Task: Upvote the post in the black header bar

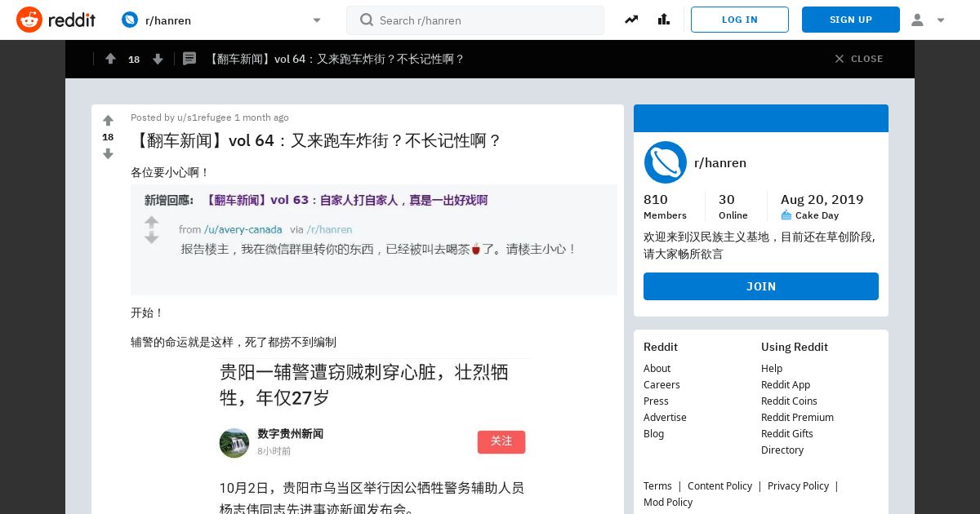Action: tap(110, 59)
